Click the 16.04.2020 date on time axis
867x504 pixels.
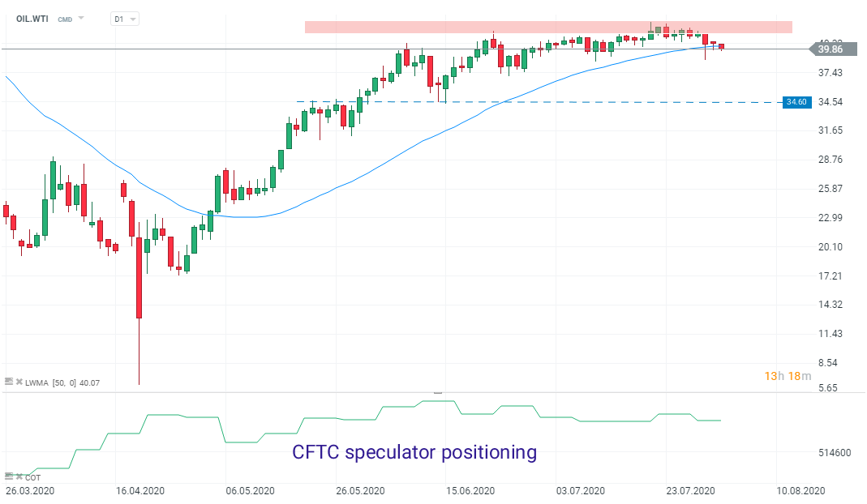point(141,491)
